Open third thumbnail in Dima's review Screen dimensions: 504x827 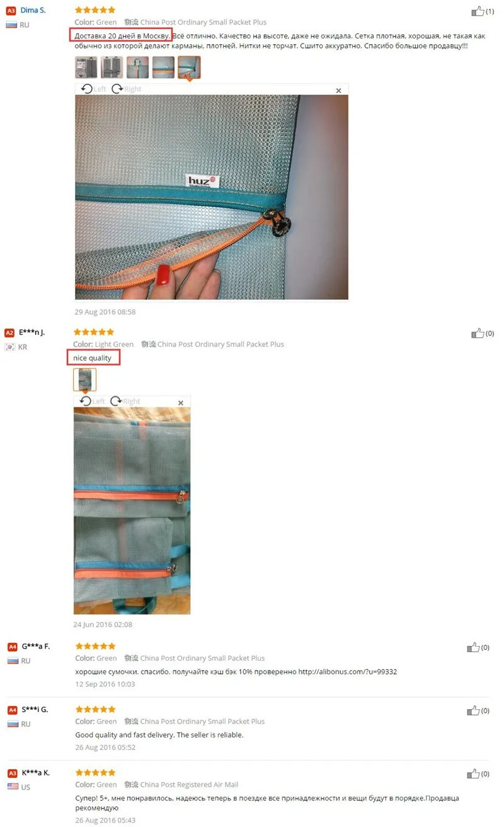pyautogui.click(x=137, y=67)
